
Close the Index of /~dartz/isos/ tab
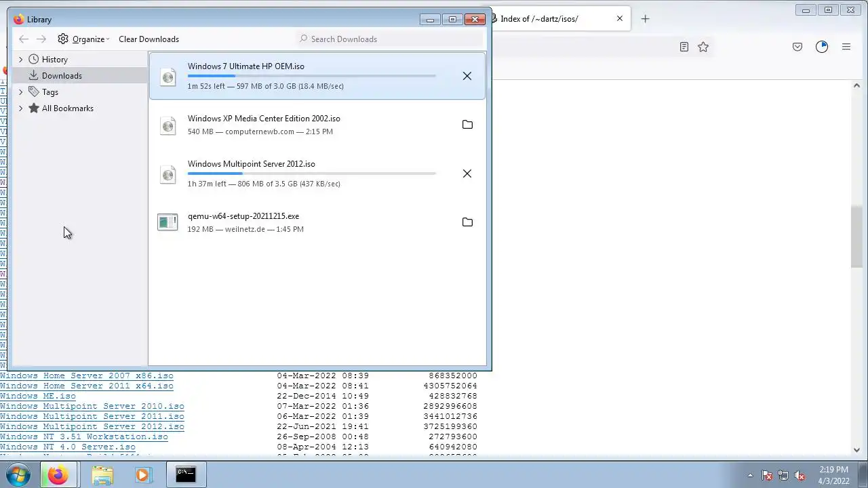[x=619, y=19]
